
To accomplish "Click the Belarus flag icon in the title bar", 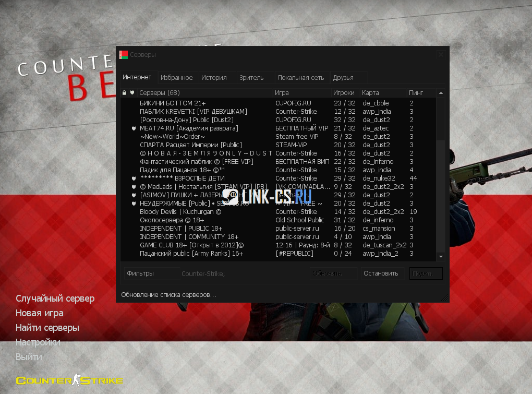I will tap(124, 54).
